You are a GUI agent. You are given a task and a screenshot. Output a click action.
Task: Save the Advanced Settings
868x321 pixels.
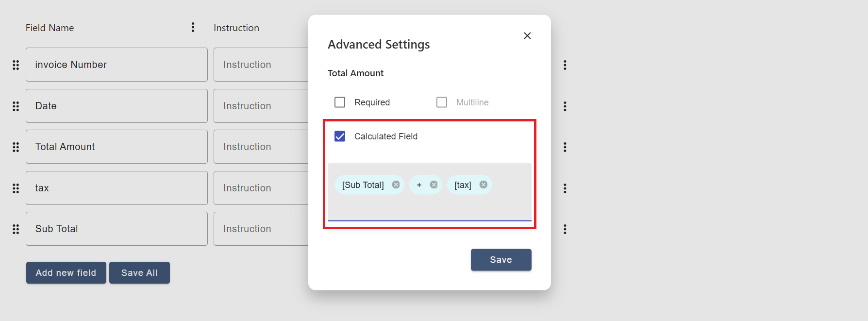(x=501, y=260)
